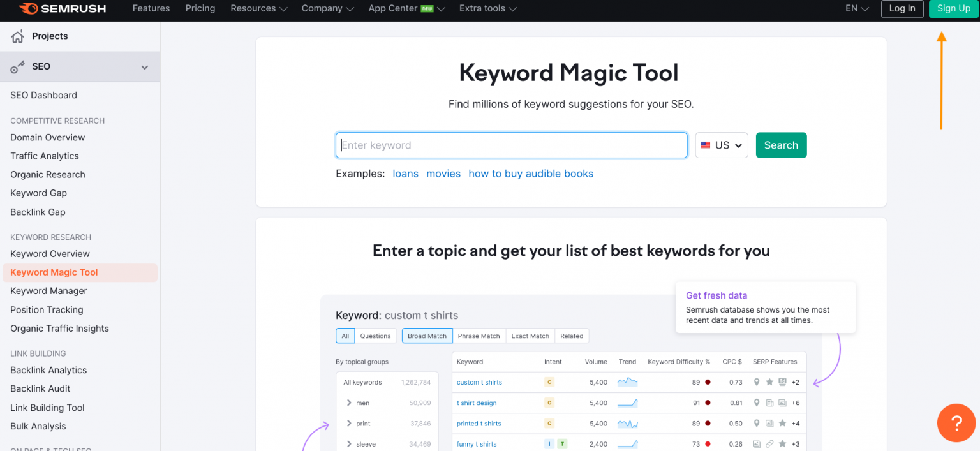Viewport: 980px width, 451px height.
Task: Click the location pin SERP feature icon
Action: coord(757,381)
